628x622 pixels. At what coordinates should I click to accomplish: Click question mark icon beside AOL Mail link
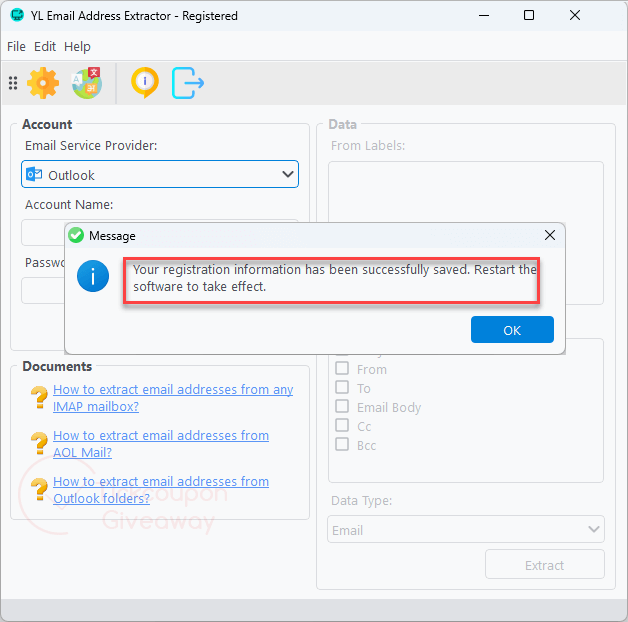(x=39, y=443)
